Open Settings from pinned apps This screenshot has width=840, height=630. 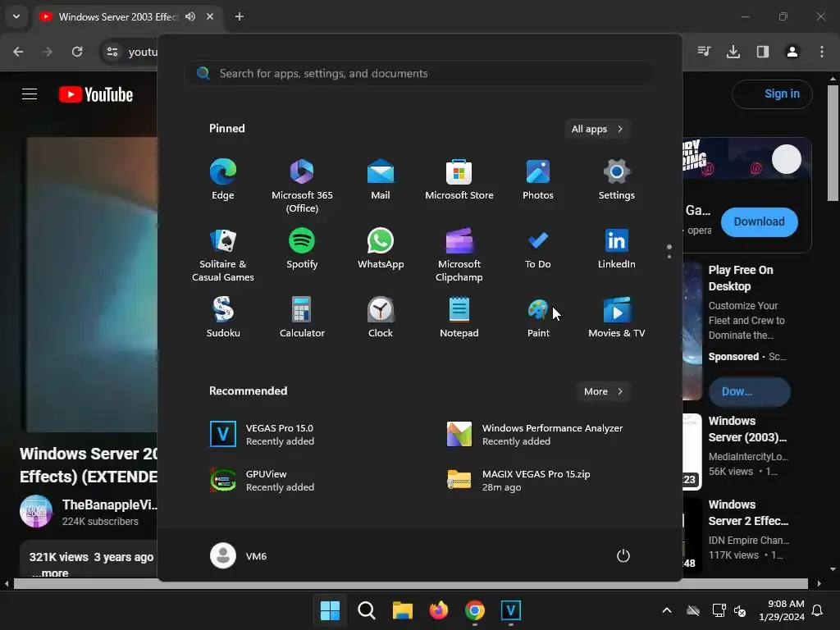click(x=617, y=180)
